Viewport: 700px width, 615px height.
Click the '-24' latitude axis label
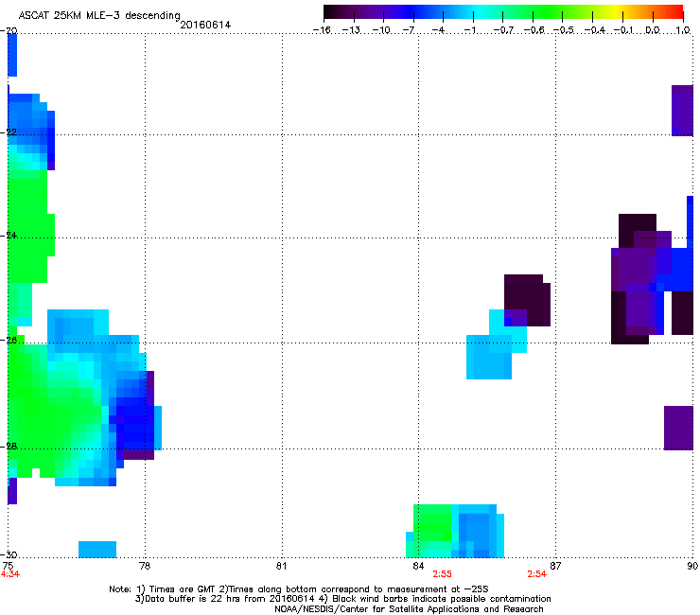9,236
